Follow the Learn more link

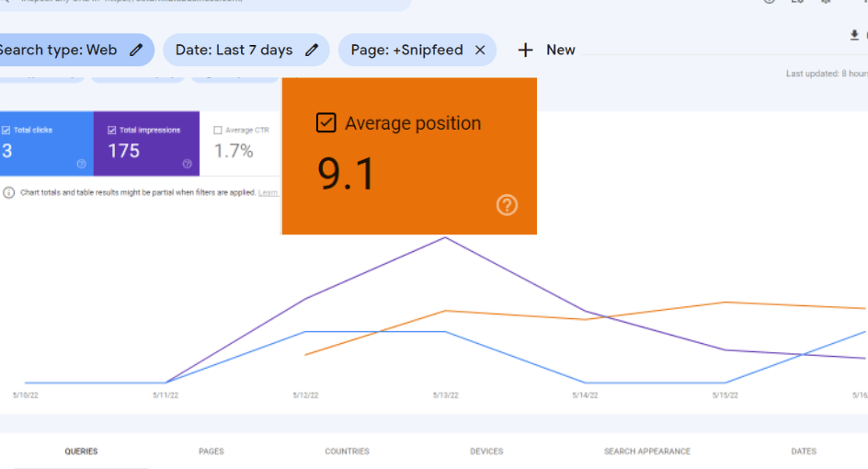click(x=268, y=193)
